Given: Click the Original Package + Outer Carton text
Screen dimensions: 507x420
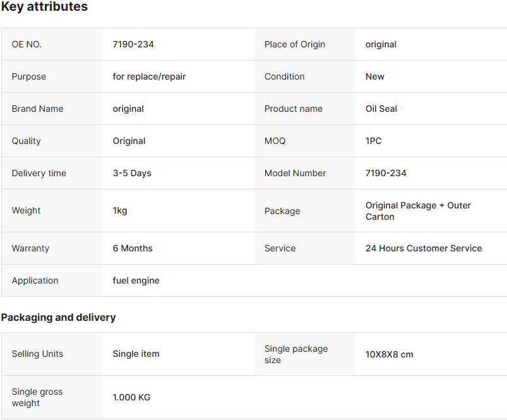Looking at the screenshot, I should pos(418,211).
